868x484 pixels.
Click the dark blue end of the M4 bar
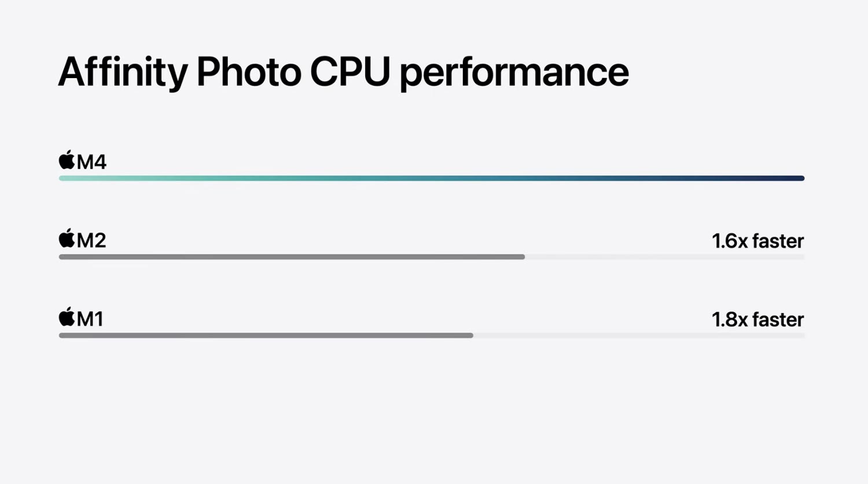pos(793,178)
